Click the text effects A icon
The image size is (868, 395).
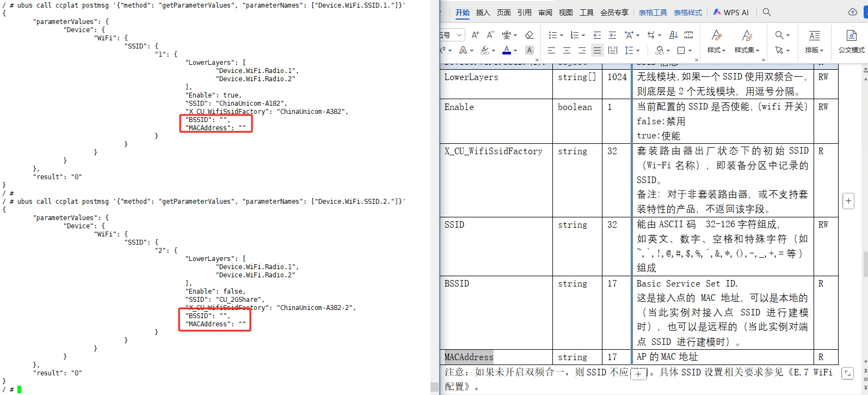463,50
